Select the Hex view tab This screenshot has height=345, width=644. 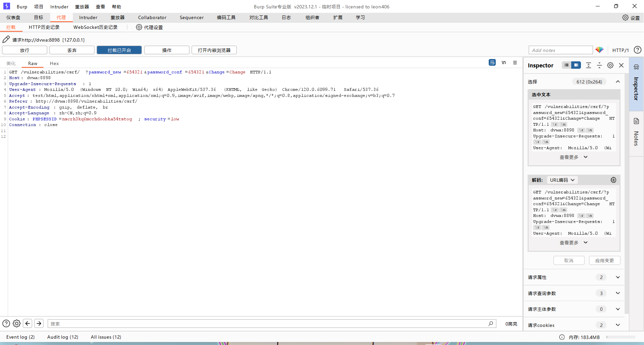[x=54, y=63]
